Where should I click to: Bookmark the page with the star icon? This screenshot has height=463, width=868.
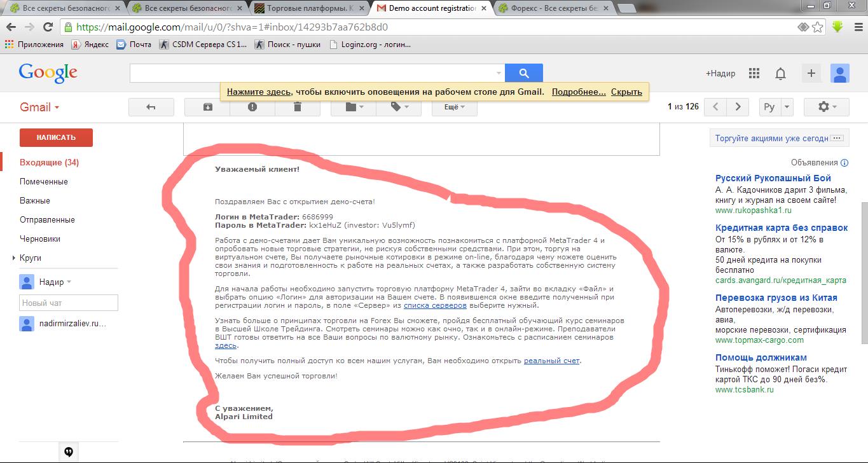click(x=818, y=27)
